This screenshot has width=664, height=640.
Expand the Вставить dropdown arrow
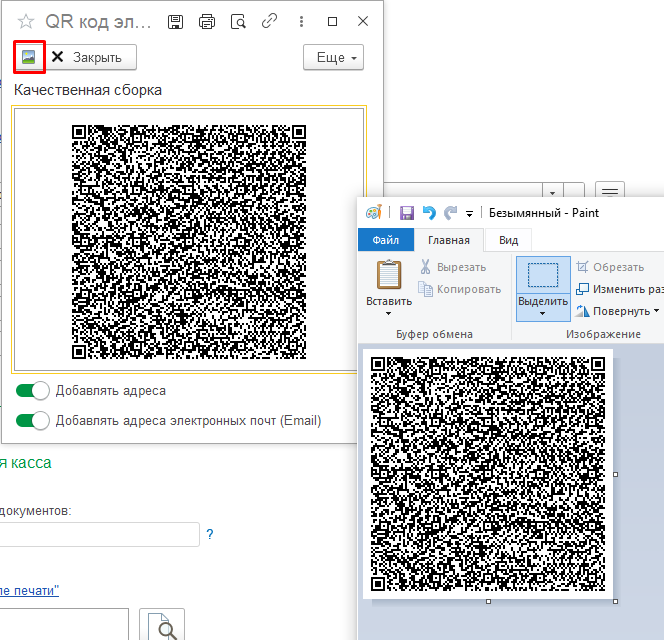(x=388, y=313)
